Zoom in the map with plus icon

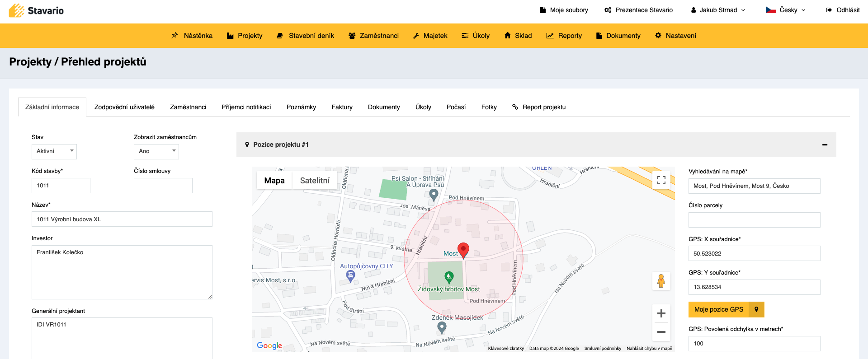click(661, 313)
